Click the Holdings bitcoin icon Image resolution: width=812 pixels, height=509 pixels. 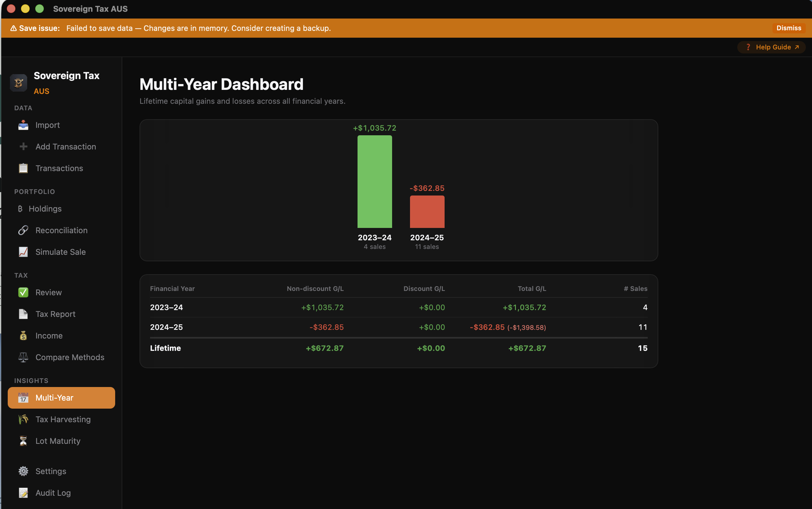click(x=20, y=209)
